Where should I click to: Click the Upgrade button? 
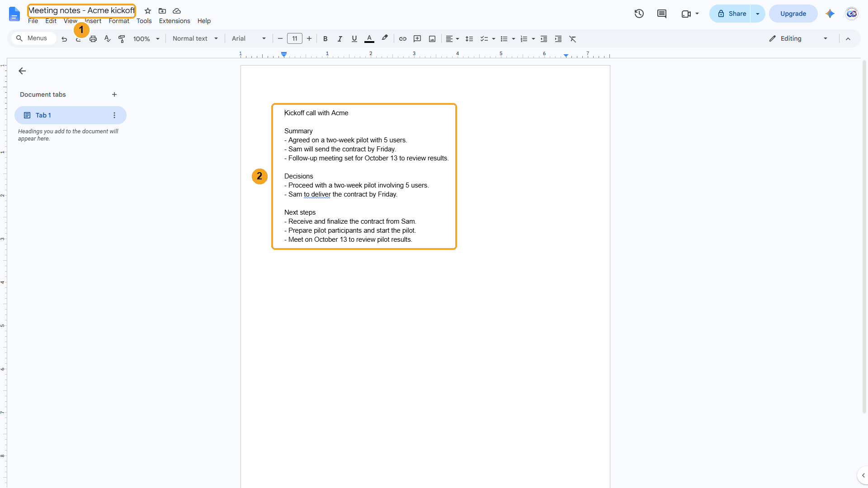(x=793, y=14)
